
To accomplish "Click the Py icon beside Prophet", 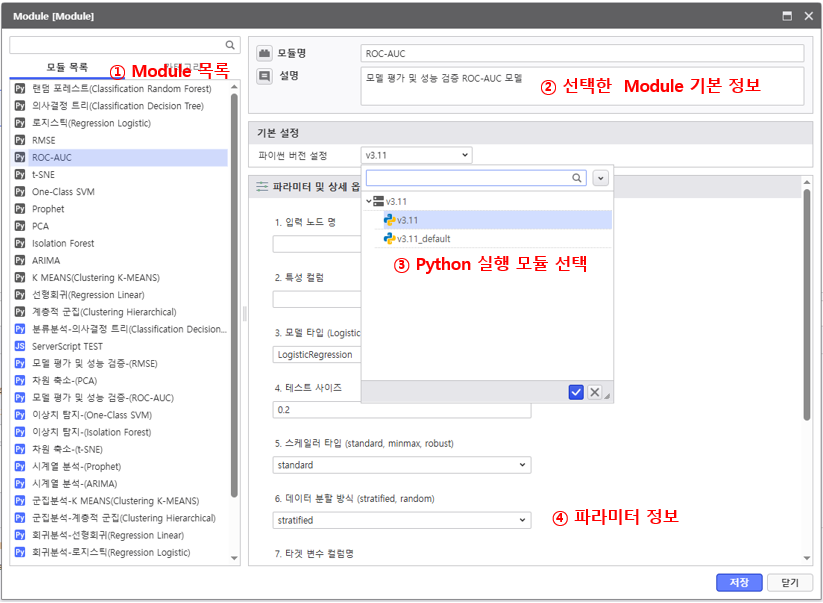I will (x=20, y=209).
